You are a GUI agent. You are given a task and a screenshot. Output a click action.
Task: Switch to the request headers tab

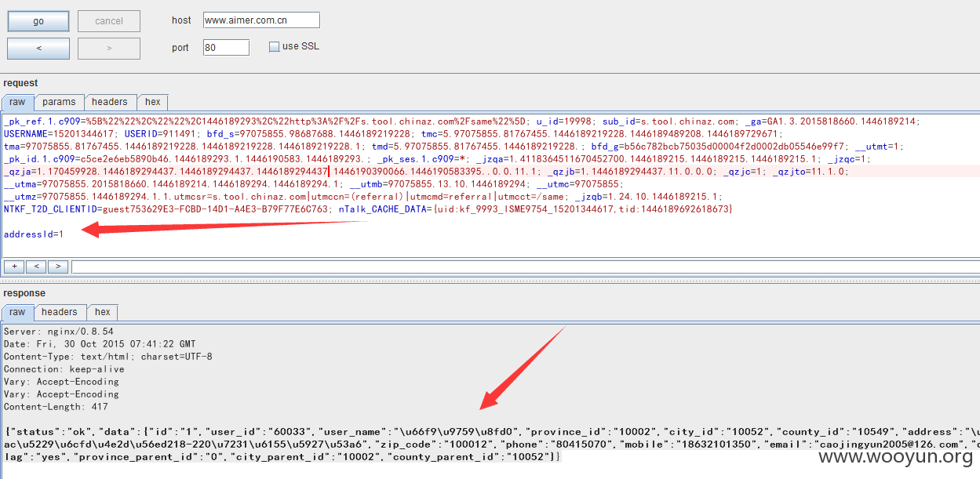point(109,102)
